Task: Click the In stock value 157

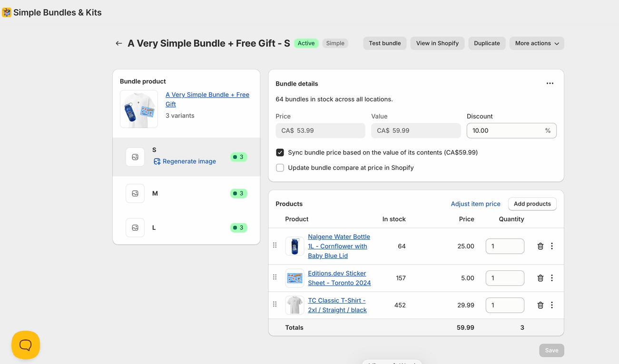Action: pos(401,278)
